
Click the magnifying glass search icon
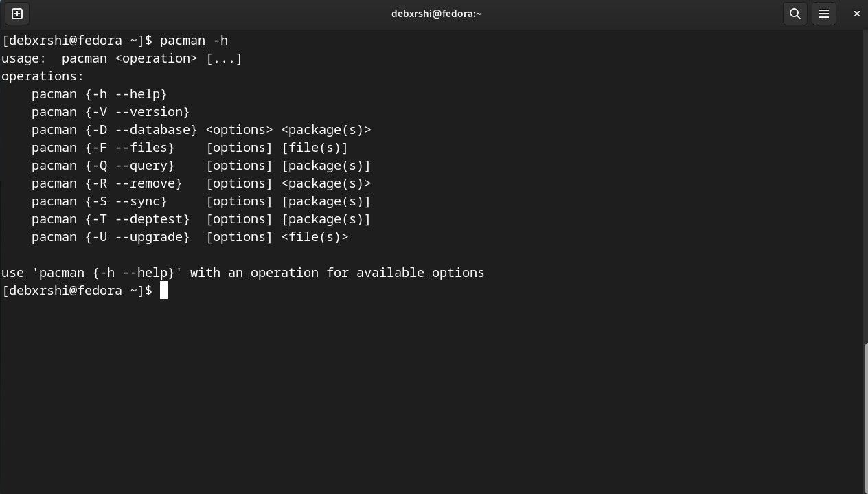(x=795, y=14)
